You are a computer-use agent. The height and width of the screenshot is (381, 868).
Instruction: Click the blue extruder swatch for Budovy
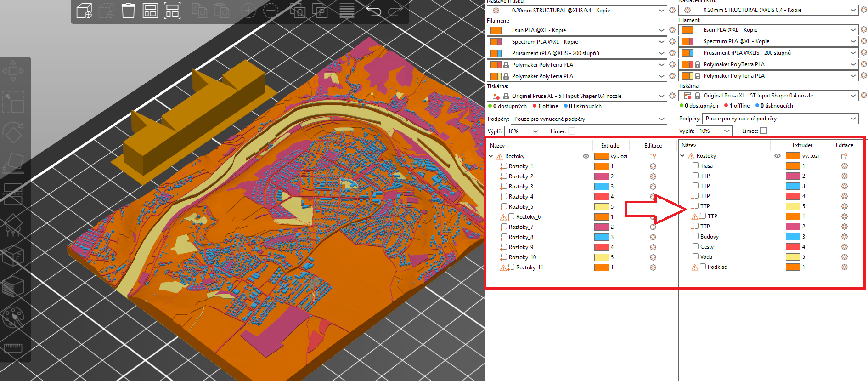[793, 237]
